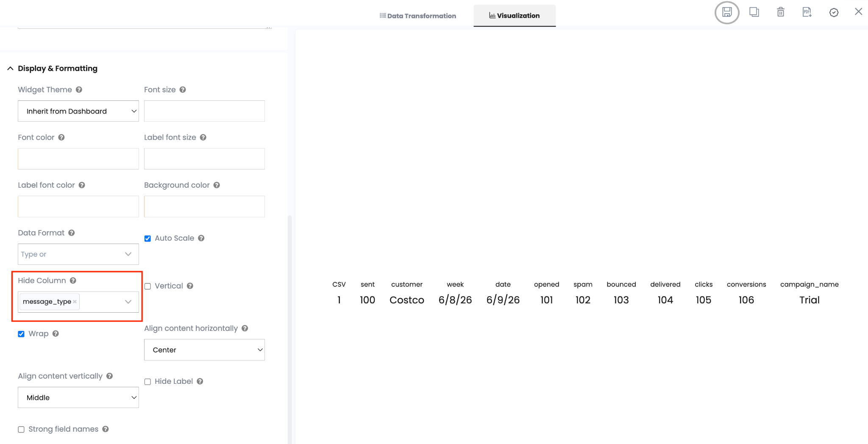Viewport: 868px width, 444px height.
Task: Click the 'spam' column header
Action: [583, 284]
